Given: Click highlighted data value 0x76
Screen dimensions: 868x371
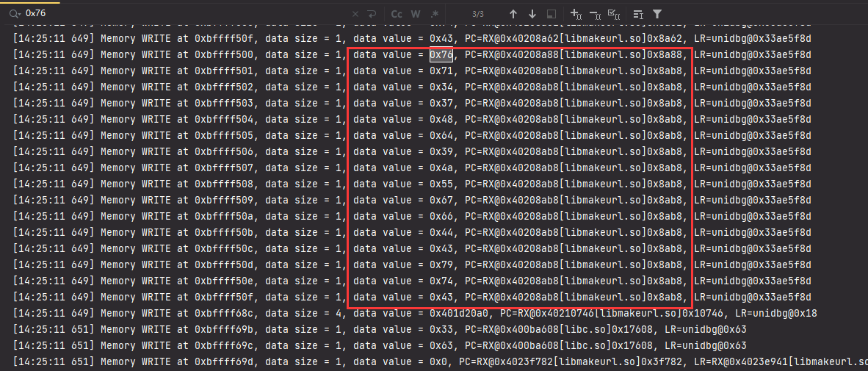Looking at the screenshot, I should 441,55.
